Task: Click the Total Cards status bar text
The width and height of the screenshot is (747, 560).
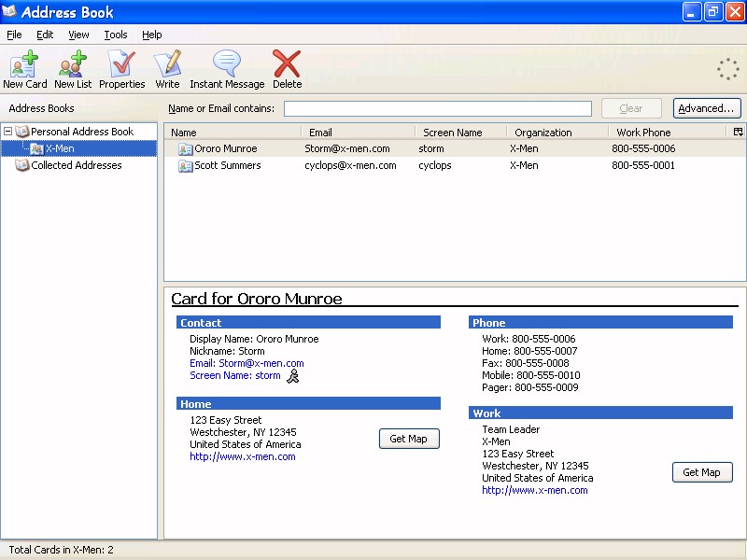Action: point(61,550)
